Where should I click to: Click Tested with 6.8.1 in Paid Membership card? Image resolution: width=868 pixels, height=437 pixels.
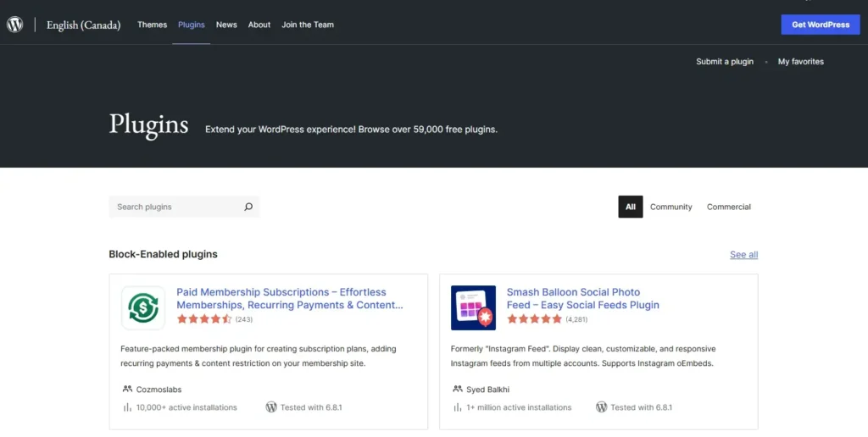(x=311, y=407)
